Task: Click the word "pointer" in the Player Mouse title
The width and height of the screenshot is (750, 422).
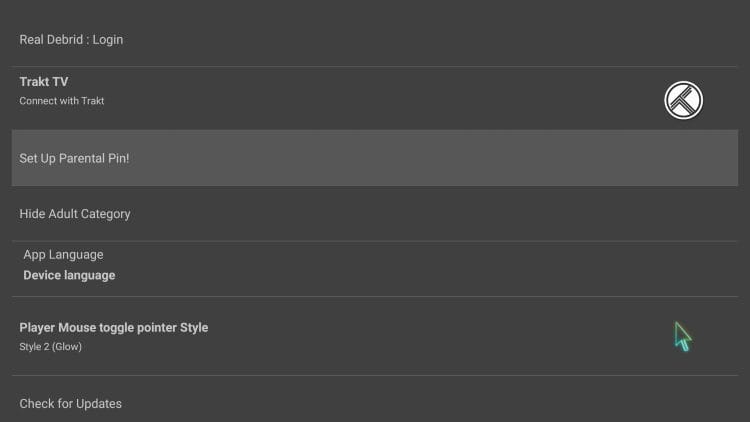Action: point(153,328)
